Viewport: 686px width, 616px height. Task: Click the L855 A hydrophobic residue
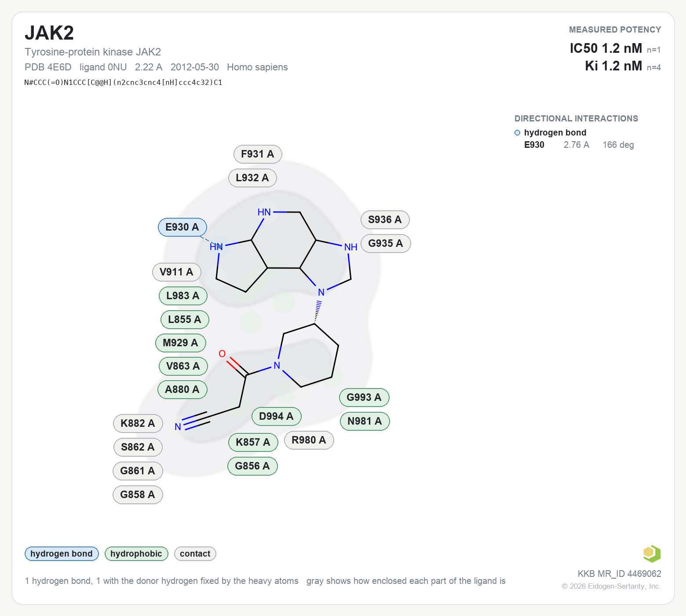pos(185,319)
